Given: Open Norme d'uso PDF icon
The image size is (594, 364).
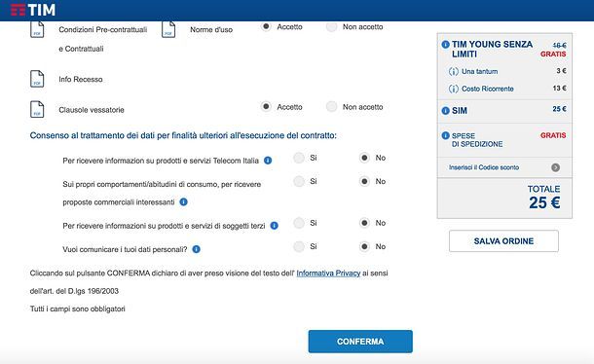Looking at the screenshot, I should click(x=168, y=29).
